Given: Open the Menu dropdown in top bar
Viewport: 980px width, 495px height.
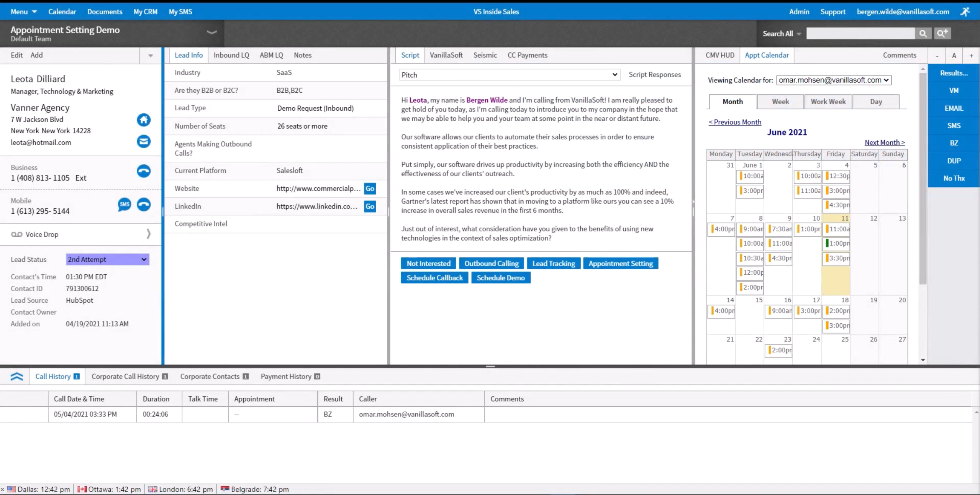Looking at the screenshot, I should 23,12.
